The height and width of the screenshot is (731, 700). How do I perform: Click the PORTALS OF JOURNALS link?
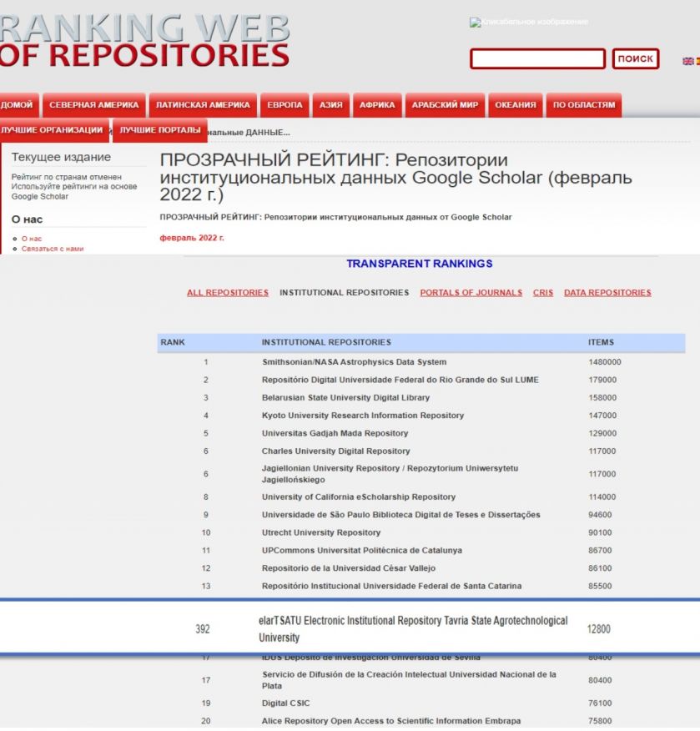click(471, 293)
